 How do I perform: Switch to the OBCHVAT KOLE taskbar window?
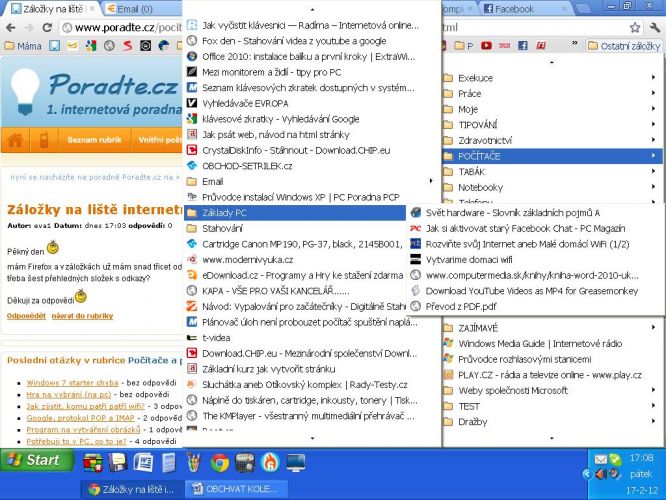click(236, 489)
